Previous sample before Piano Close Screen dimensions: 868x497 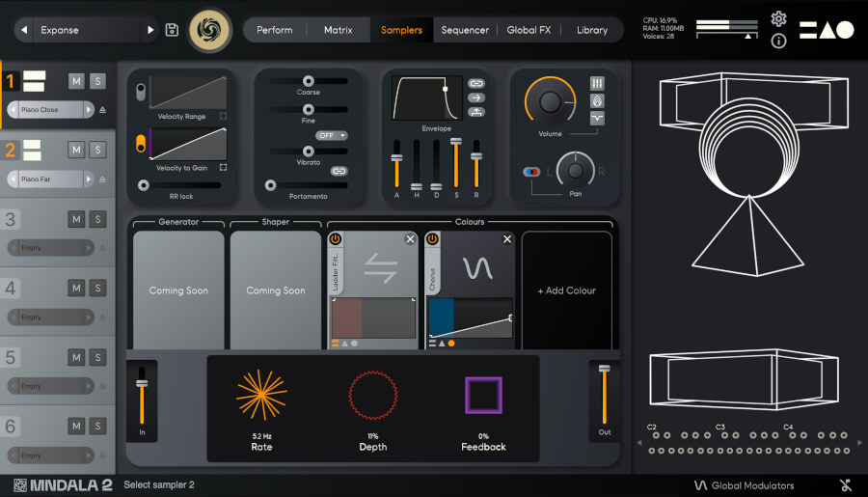[13, 110]
